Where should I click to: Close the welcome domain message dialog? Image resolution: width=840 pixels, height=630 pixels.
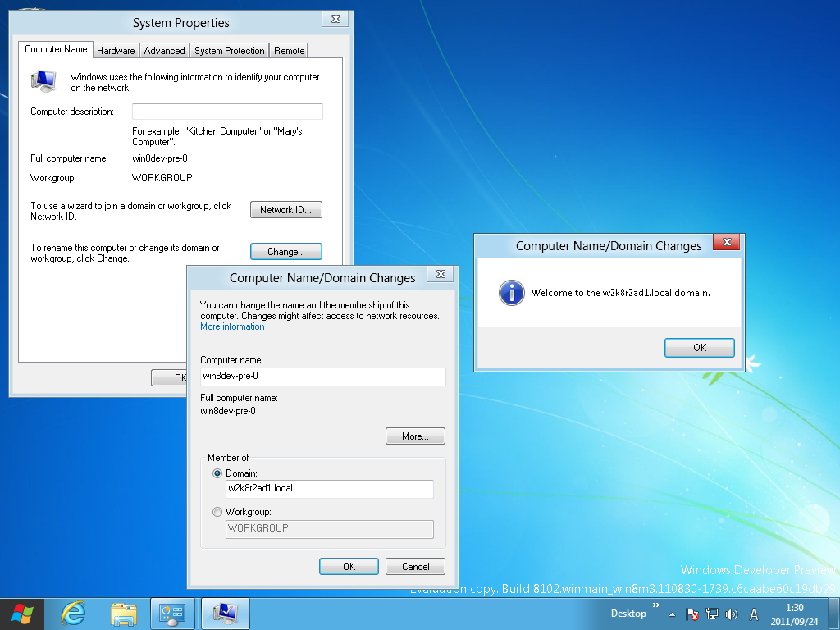point(727,242)
